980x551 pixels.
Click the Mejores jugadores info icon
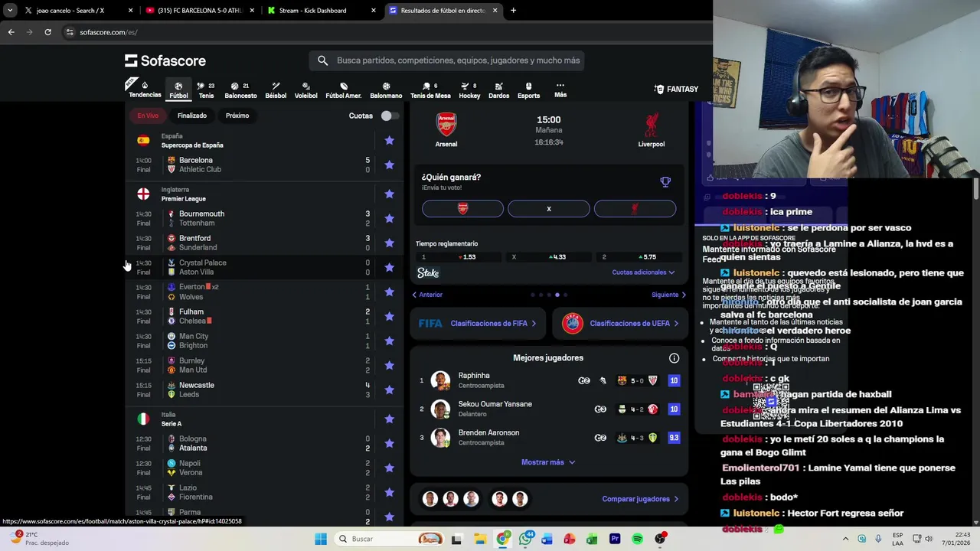point(674,358)
